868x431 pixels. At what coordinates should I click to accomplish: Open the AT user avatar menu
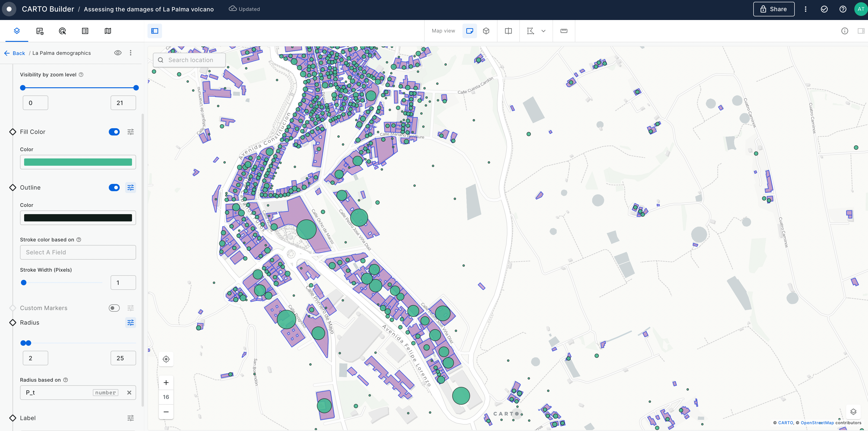tap(861, 9)
